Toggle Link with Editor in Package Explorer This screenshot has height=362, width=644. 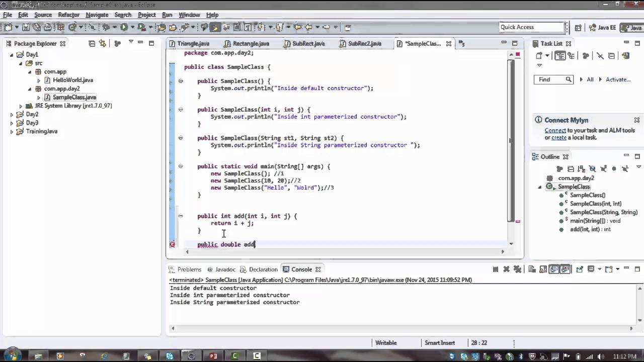103,44
